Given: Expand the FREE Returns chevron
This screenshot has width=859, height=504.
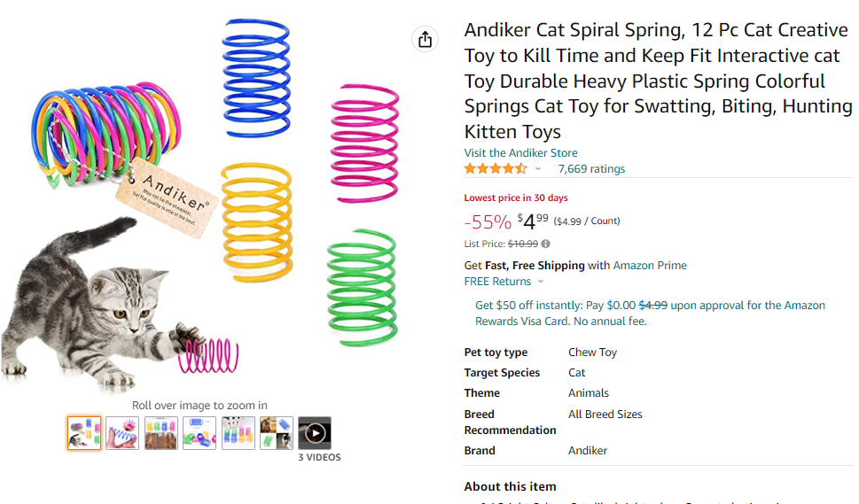Looking at the screenshot, I should click(x=541, y=282).
